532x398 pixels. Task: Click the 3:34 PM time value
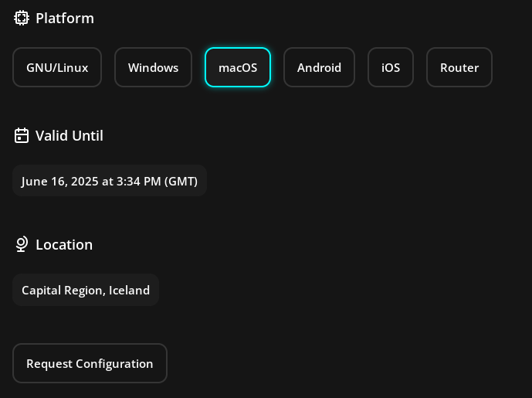point(139,182)
